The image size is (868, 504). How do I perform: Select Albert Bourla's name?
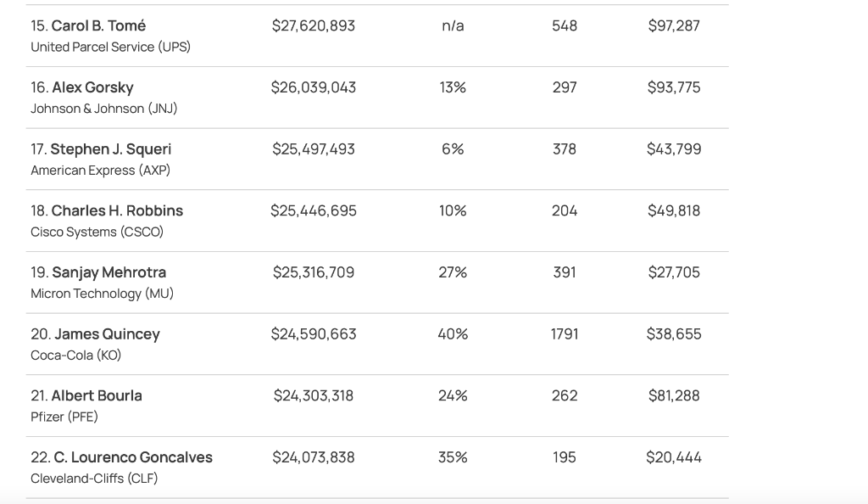point(97,395)
